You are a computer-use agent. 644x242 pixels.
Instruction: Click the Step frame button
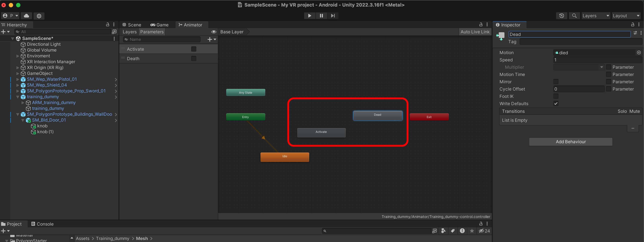[x=333, y=16]
